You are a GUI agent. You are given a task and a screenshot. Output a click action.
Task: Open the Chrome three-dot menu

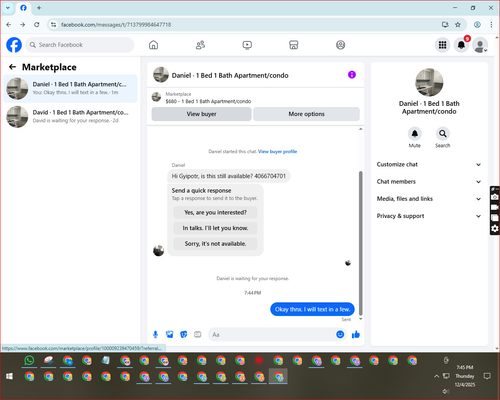[491, 25]
